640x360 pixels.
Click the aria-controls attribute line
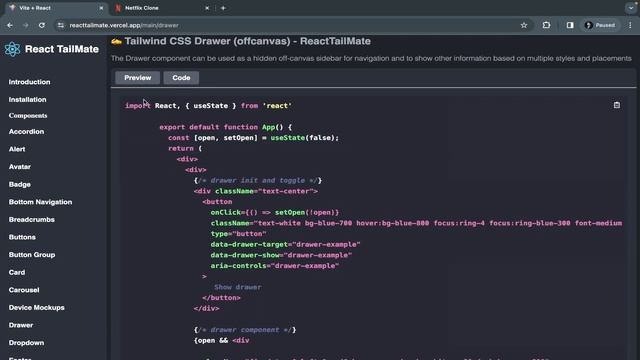point(275,266)
